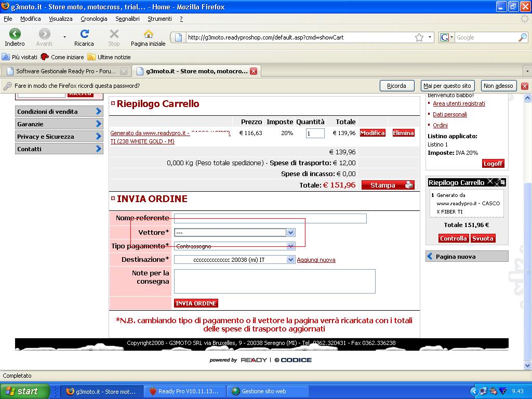Close the g3moto.it tab
Image resolution: width=532 pixels, height=399 pixels.
click(254, 71)
